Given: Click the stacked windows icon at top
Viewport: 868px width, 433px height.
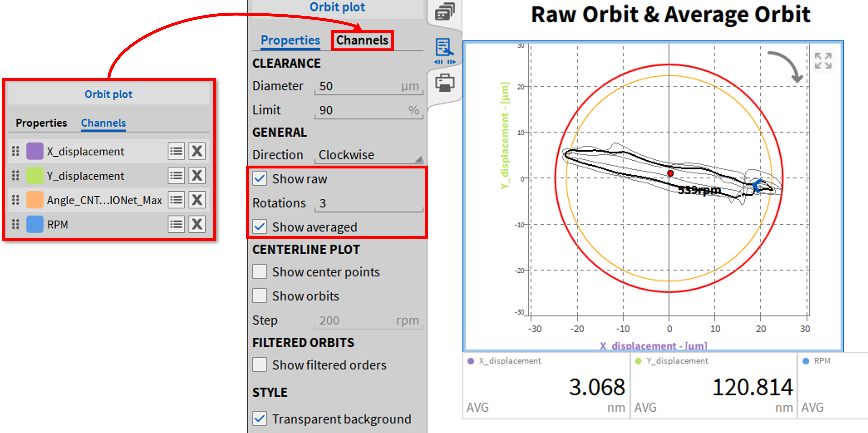Looking at the screenshot, I should pyautogui.click(x=444, y=12).
